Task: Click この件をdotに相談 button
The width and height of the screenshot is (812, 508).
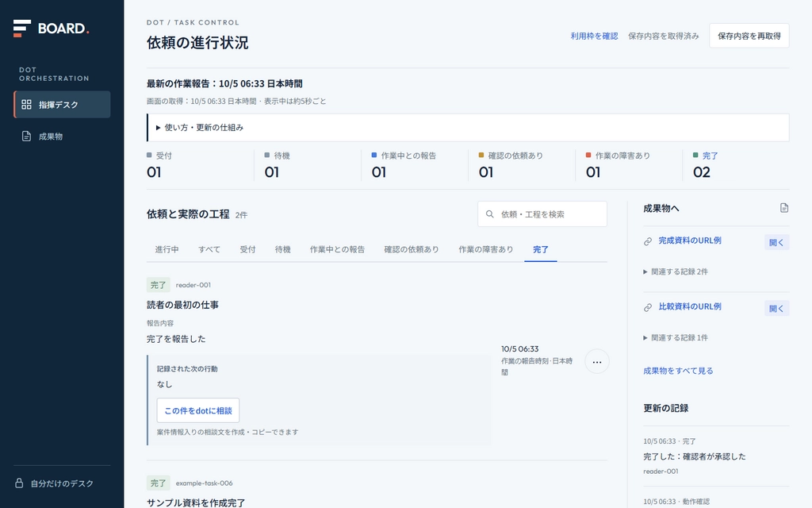Action: coord(197,410)
